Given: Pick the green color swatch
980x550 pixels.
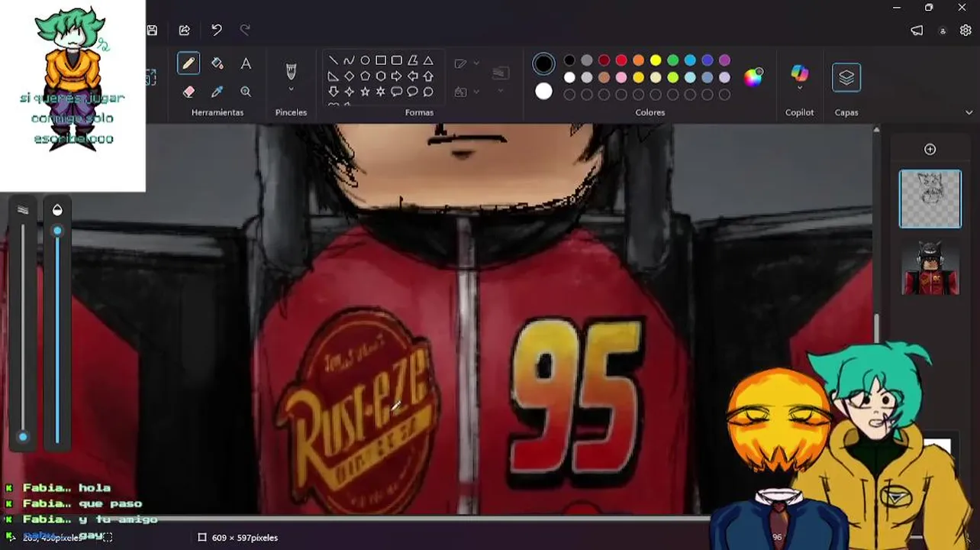Looking at the screenshot, I should [673, 60].
